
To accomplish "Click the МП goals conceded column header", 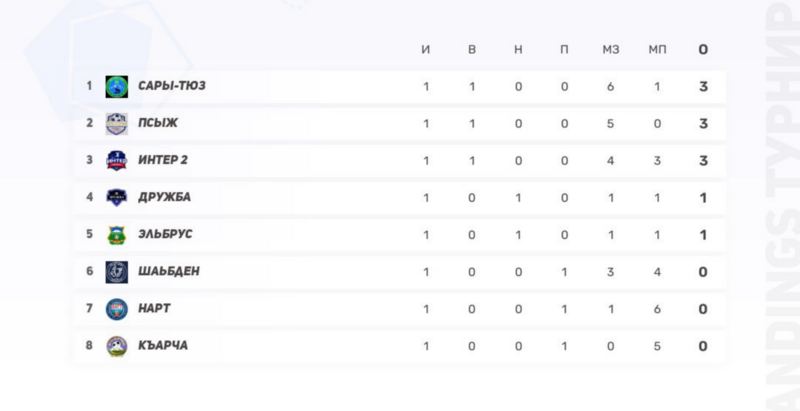I will [657, 49].
